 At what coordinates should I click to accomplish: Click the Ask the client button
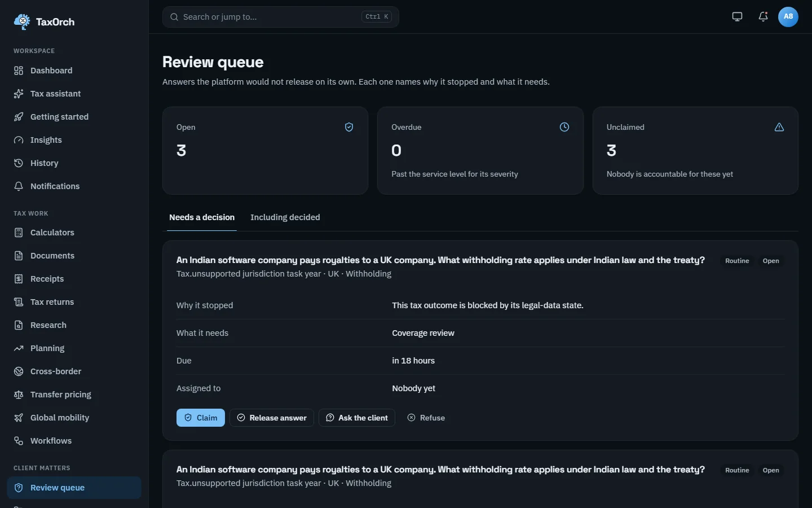tap(357, 418)
